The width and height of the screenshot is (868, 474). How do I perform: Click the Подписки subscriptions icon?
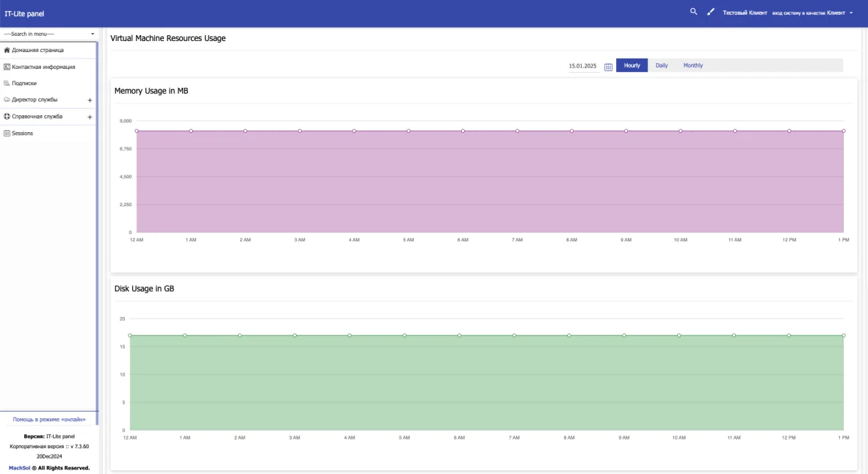click(x=7, y=83)
